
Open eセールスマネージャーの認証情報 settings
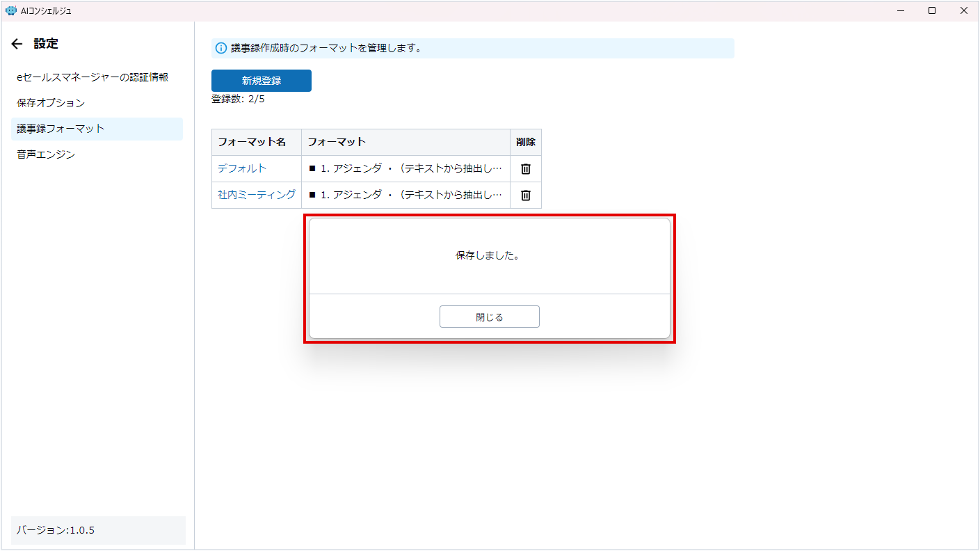tap(93, 77)
